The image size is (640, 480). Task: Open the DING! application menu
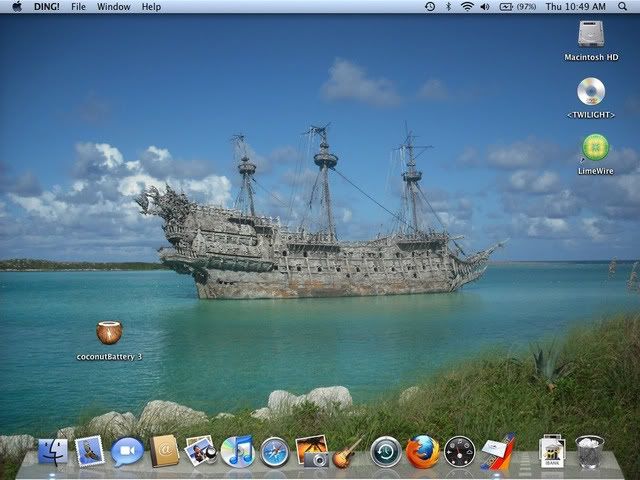coord(47,7)
